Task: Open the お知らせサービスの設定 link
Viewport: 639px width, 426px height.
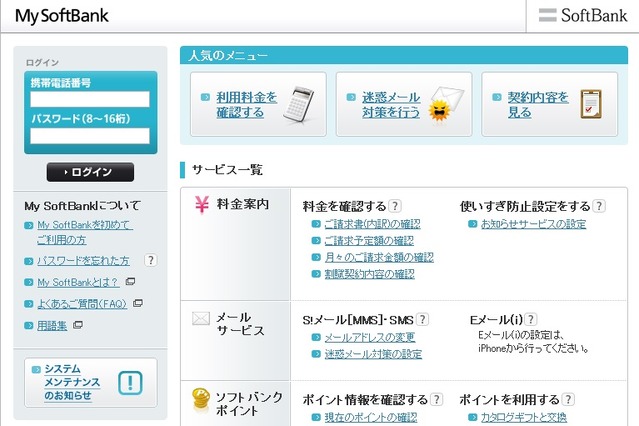Action: 533,224
